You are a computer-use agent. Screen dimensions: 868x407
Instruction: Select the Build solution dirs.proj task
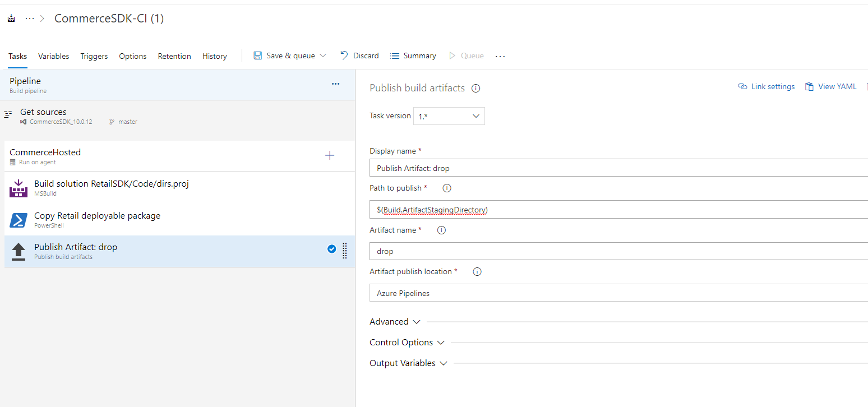coord(179,188)
